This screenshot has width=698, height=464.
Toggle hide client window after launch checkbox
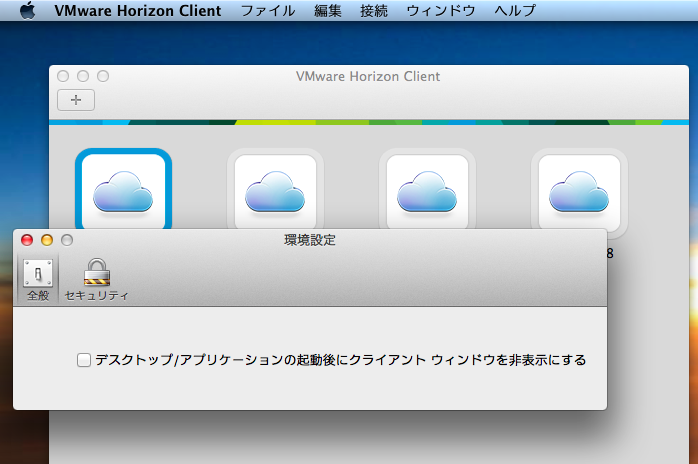84,360
